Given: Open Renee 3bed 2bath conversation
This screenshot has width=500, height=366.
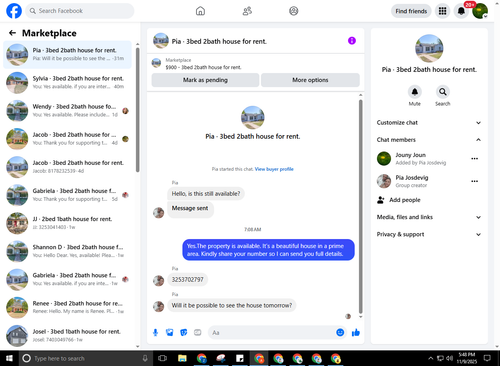Looking at the screenshot, I should point(68,307).
